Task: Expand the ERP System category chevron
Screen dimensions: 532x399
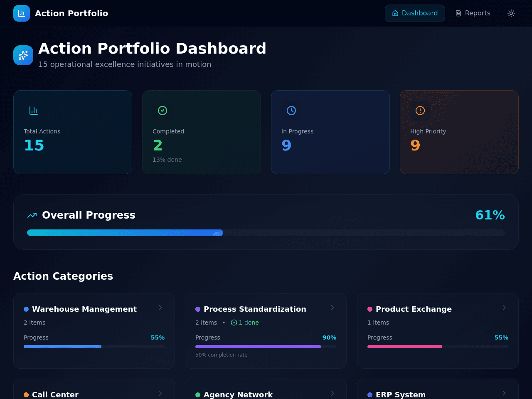Action: [504, 393]
